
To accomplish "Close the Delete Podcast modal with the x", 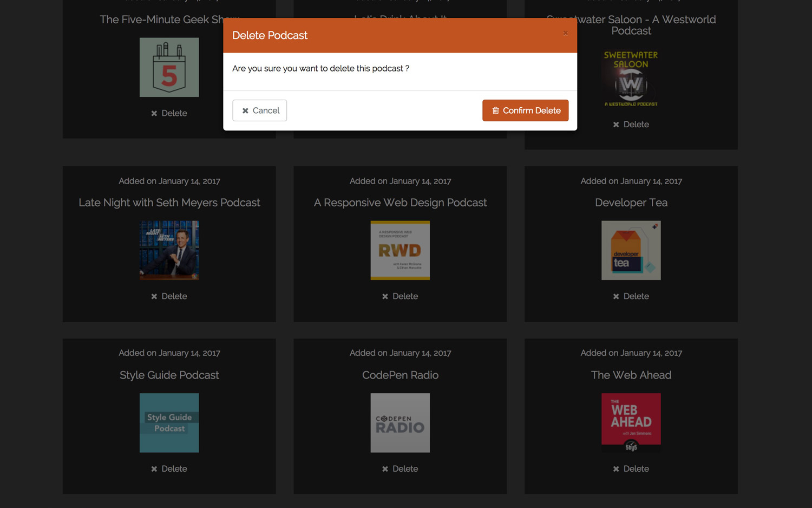I will pos(566,33).
